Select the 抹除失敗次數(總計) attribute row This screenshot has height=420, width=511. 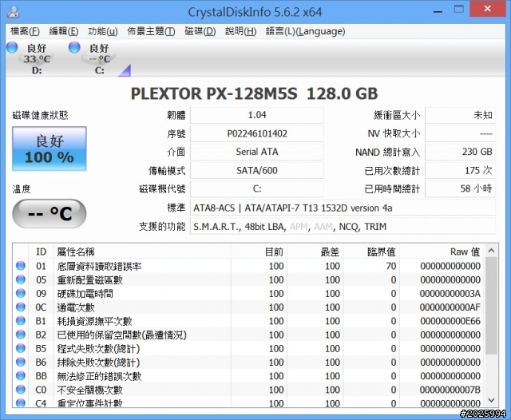[249, 363]
